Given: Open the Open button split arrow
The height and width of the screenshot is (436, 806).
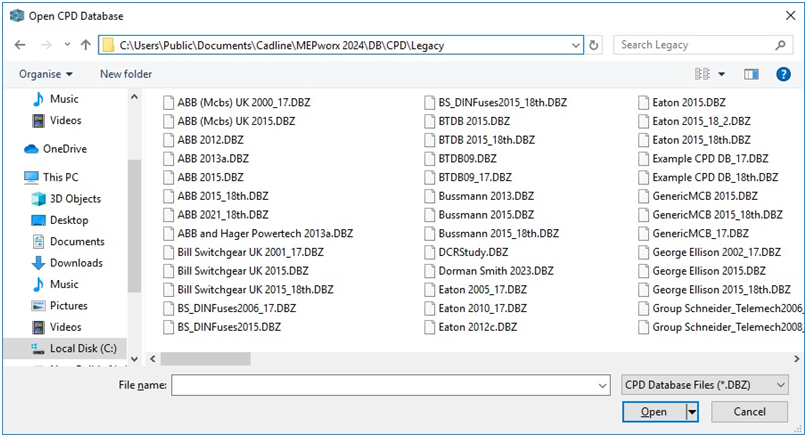Looking at the screenshot, I should pyautogui.click(x=692, y=412).
